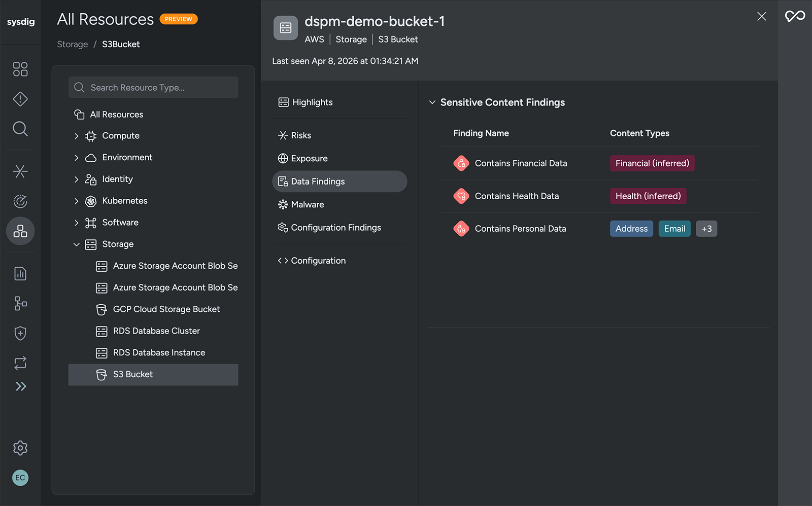This screenshot has width=812, height=506.
Task: Click the Contains Health Data finding icon
Action: pyautogui.click(x=461, y=196)
